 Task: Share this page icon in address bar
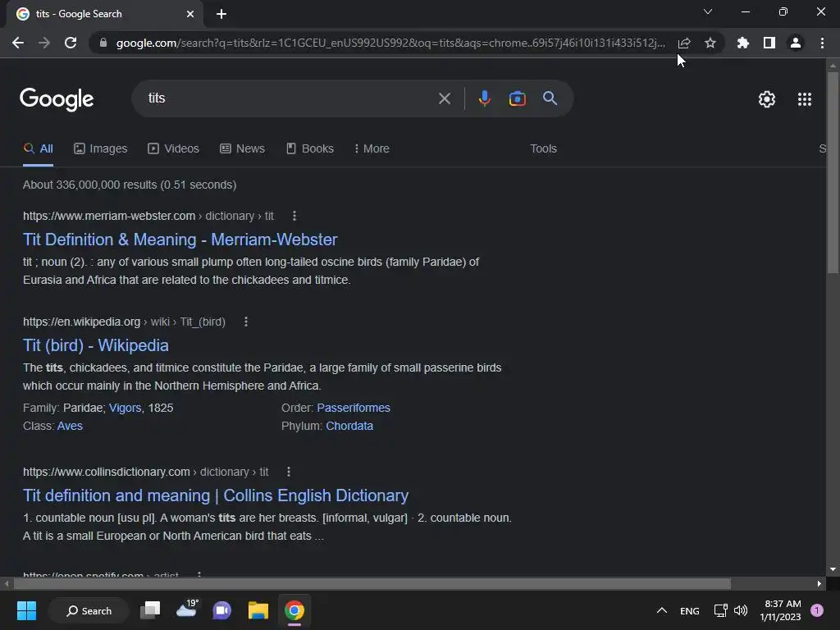click(x=683, y=43)
